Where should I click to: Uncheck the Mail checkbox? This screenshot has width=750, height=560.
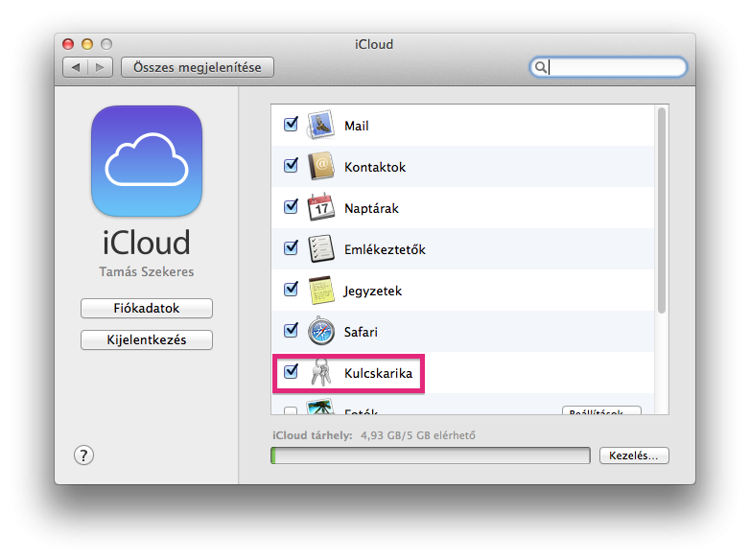click(x=291, y=125)
